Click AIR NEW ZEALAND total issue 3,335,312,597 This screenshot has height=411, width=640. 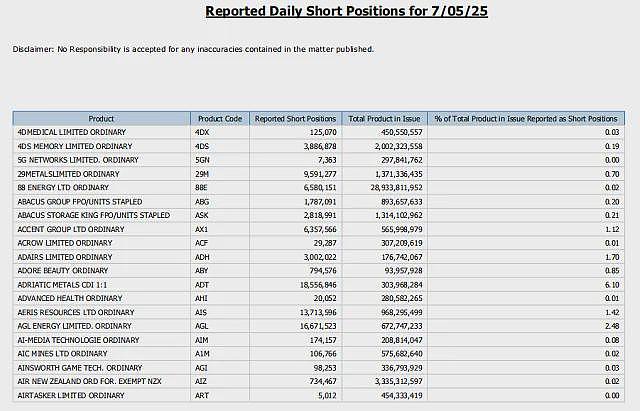(398, 381)
